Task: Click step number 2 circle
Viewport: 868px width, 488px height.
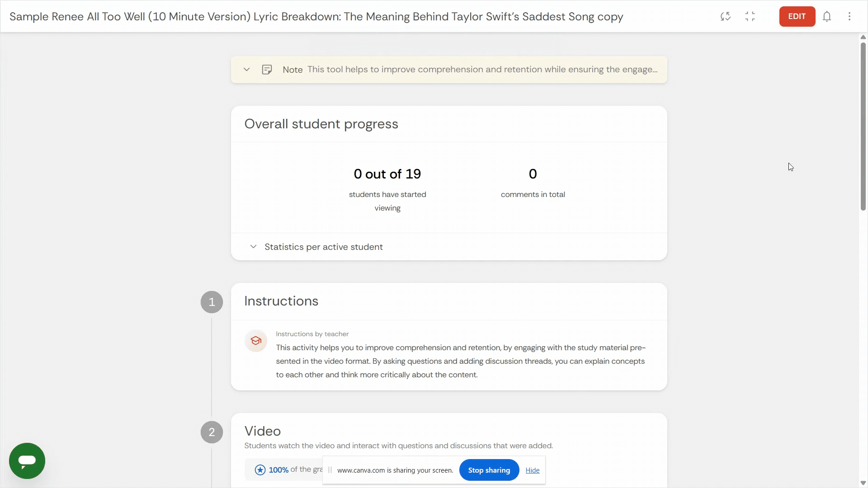Action: click(212, 432)
